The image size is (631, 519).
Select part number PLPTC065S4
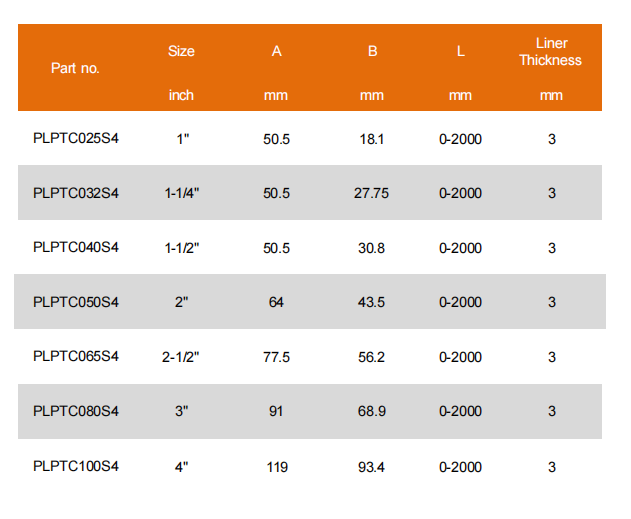coord(76,357)
